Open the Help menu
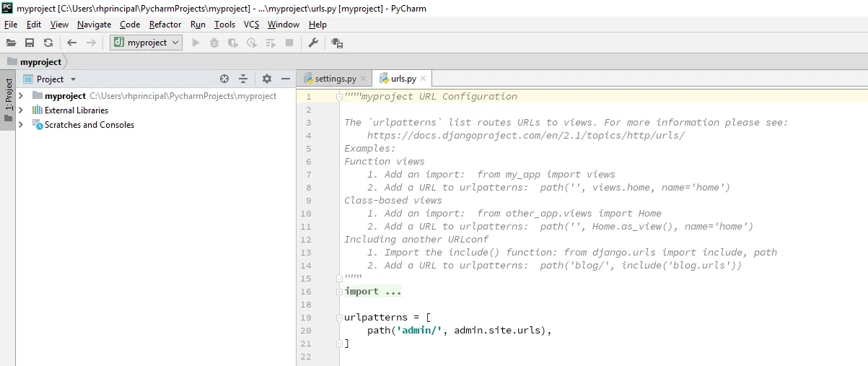The image size is (868, 366). pos(317,25)
